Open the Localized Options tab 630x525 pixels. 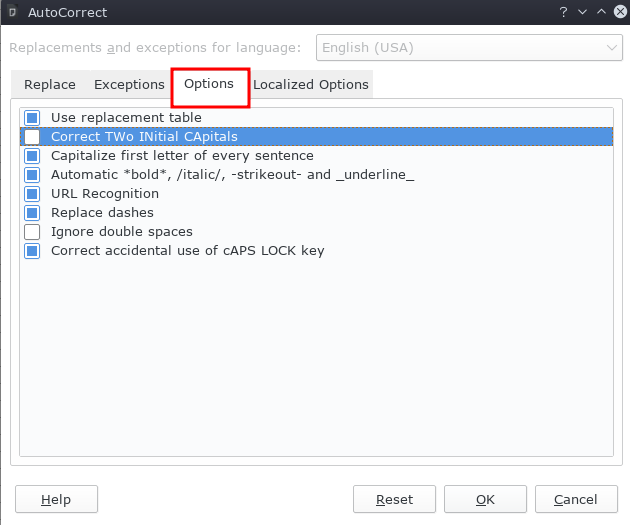coord(310,85)
